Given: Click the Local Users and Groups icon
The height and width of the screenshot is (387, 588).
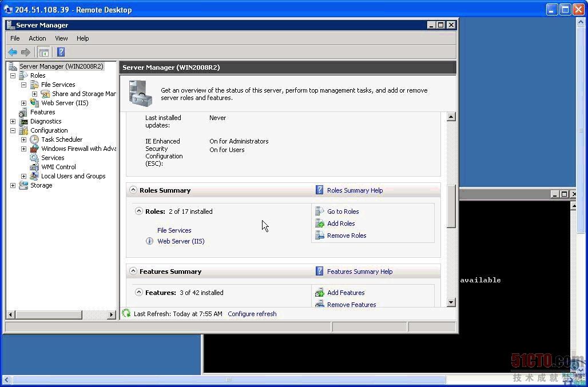Looking at the screenshot, I should (x=34, y=176).
